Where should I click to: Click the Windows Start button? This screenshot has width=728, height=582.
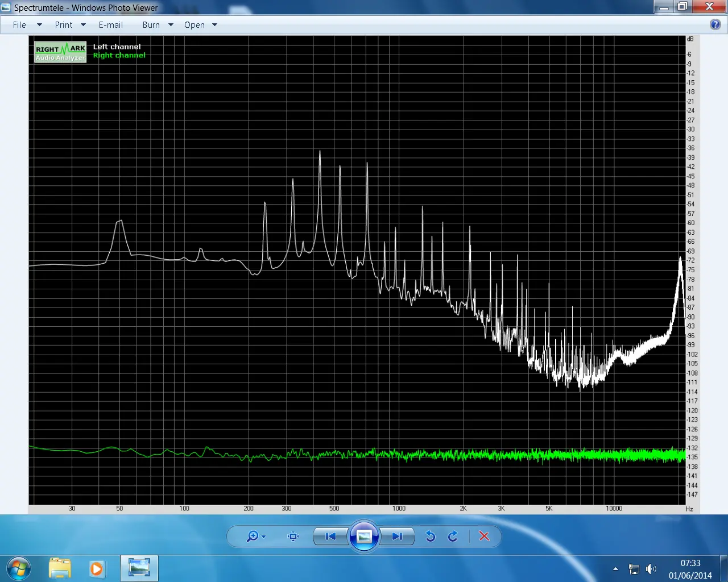coord(18,568)
